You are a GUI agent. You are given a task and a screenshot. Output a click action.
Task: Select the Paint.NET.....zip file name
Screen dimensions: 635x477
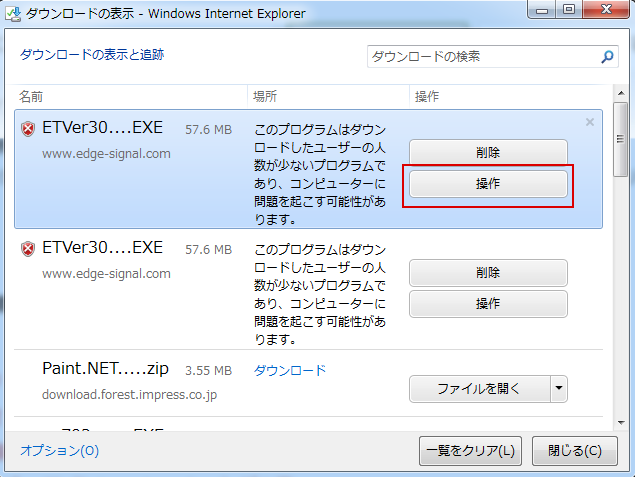click(105, 368)
